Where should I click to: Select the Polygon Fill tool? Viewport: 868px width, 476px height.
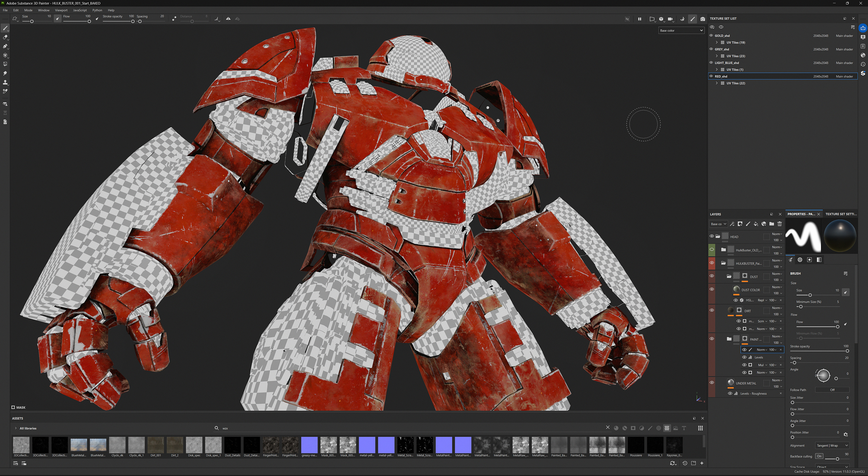[x=5, y=64]
